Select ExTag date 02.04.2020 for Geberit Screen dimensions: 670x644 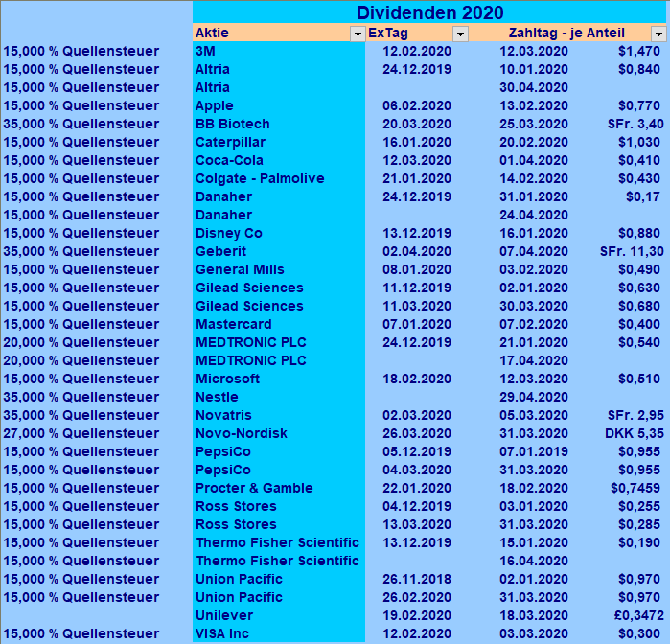(417, 251)
